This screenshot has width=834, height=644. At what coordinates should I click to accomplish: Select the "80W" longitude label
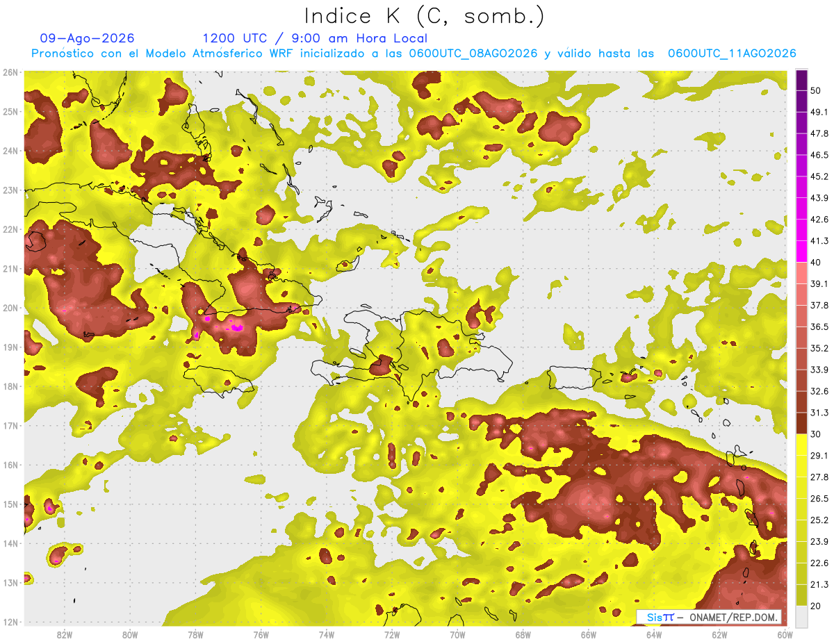coord(130,635)
